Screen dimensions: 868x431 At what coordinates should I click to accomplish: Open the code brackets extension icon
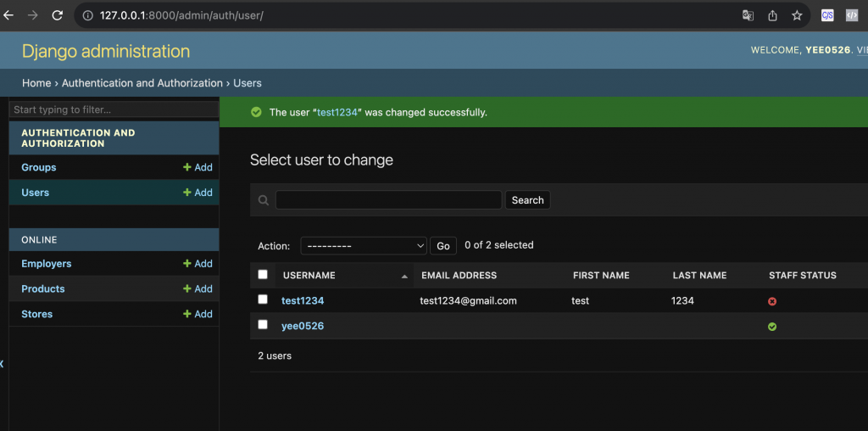[x=852, y=15]
